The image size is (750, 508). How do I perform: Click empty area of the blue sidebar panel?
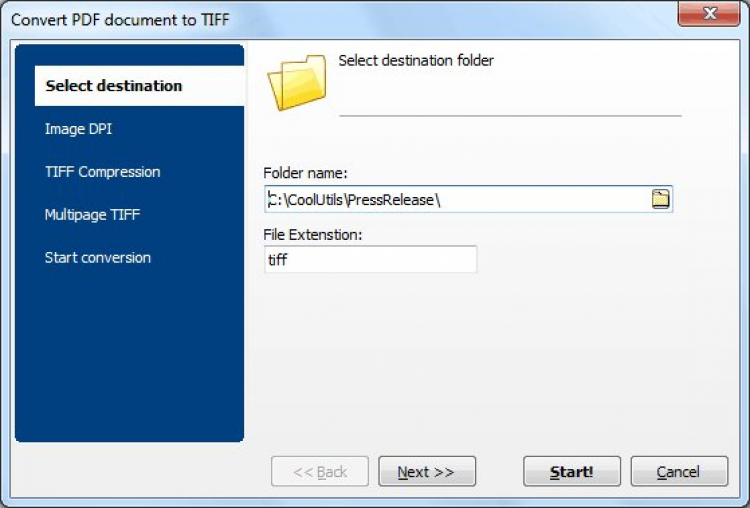[x=130, y=360]
